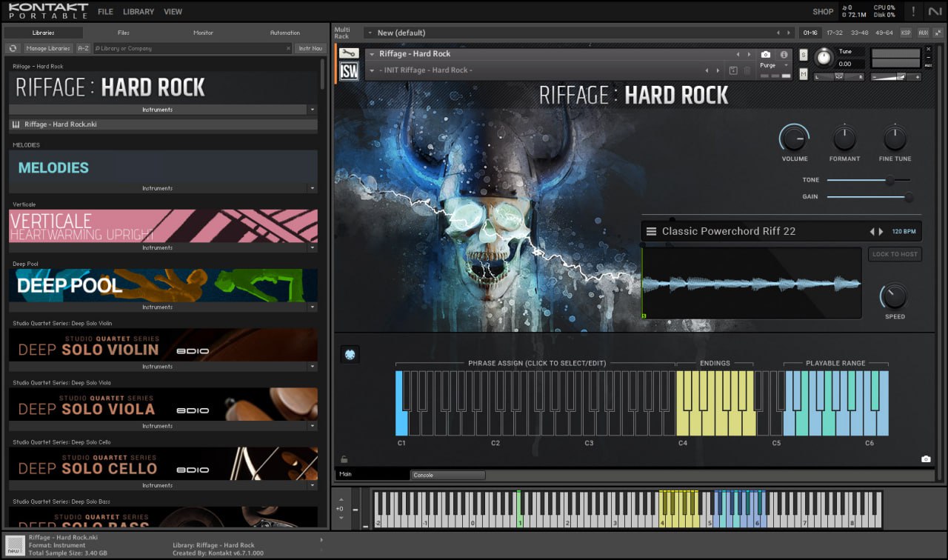
Task: Open the LIBRARY menu
Action: (138, 12)
